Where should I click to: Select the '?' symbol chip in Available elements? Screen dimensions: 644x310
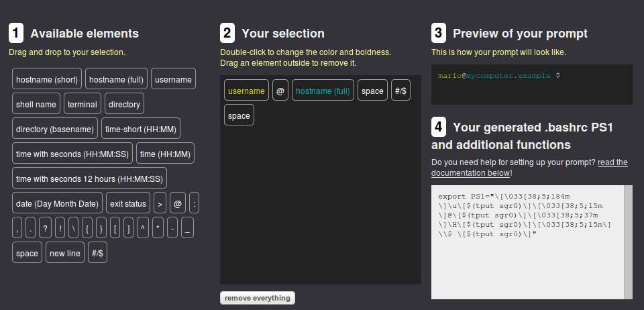(45, 228)
